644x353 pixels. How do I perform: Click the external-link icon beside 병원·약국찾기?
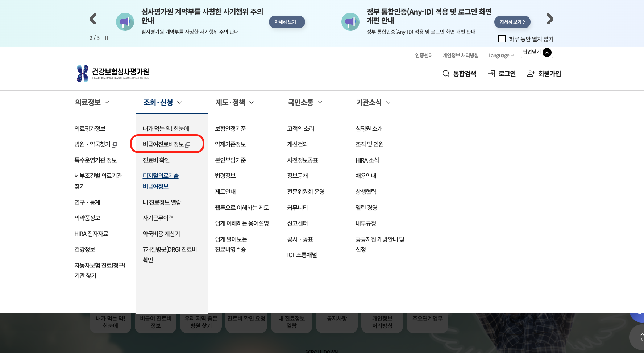pyautogui.click(x=115, y=144)
